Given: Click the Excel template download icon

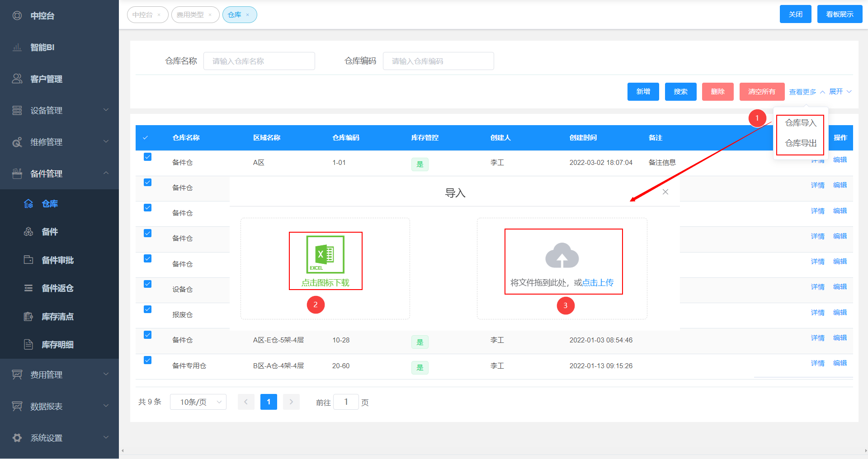Looking at the screenshot, I should 325,254.
